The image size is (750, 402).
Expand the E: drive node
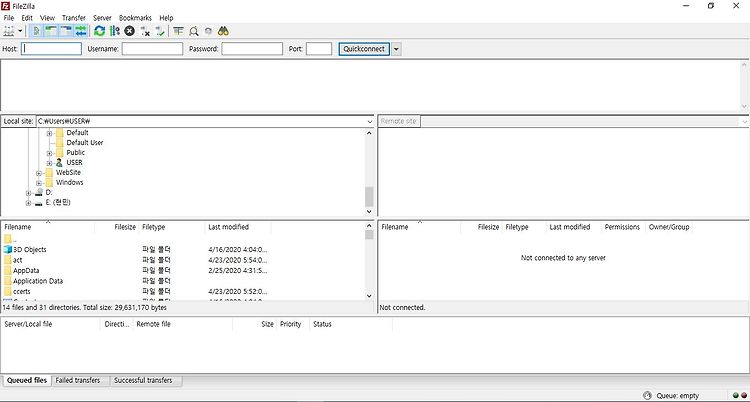[x=28, y=203]
